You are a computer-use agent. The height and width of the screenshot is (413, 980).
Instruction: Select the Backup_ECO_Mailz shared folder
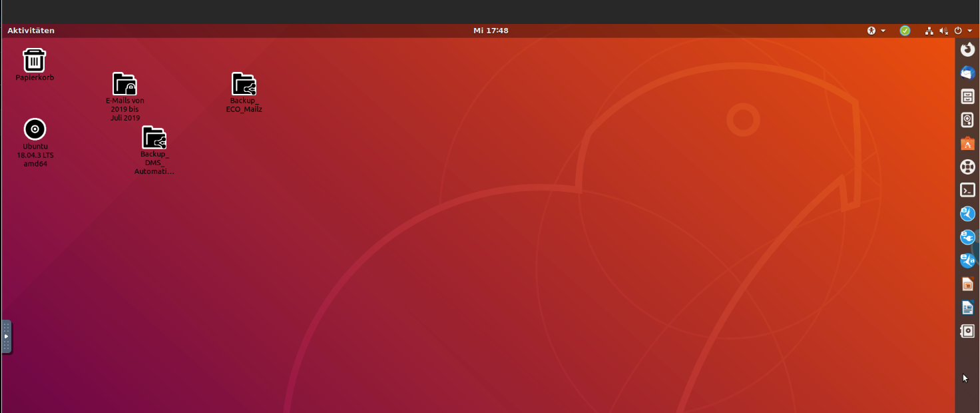coord(244,85)
